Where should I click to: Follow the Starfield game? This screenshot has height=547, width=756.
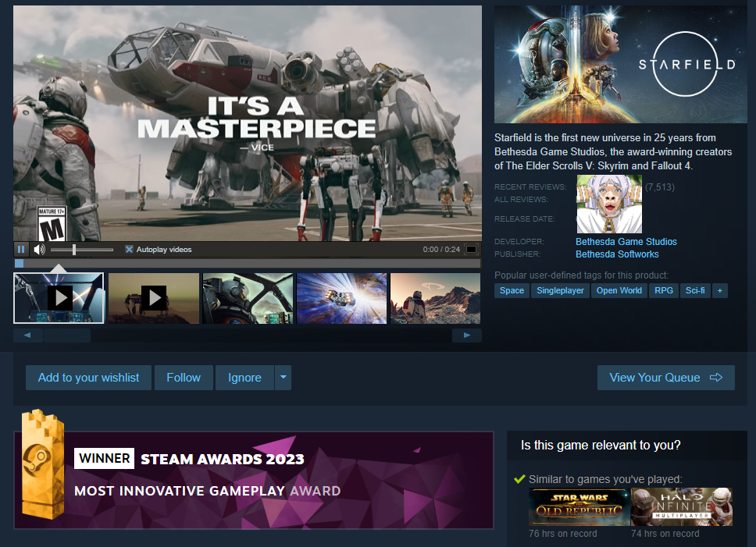click(x=184, y=378)
